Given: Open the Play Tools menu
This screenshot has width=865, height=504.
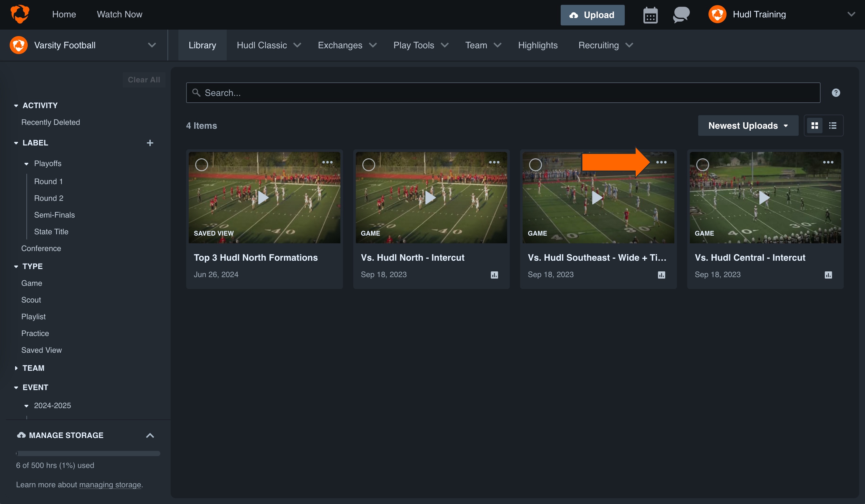Looking at the screenshot, I should 420,45.
